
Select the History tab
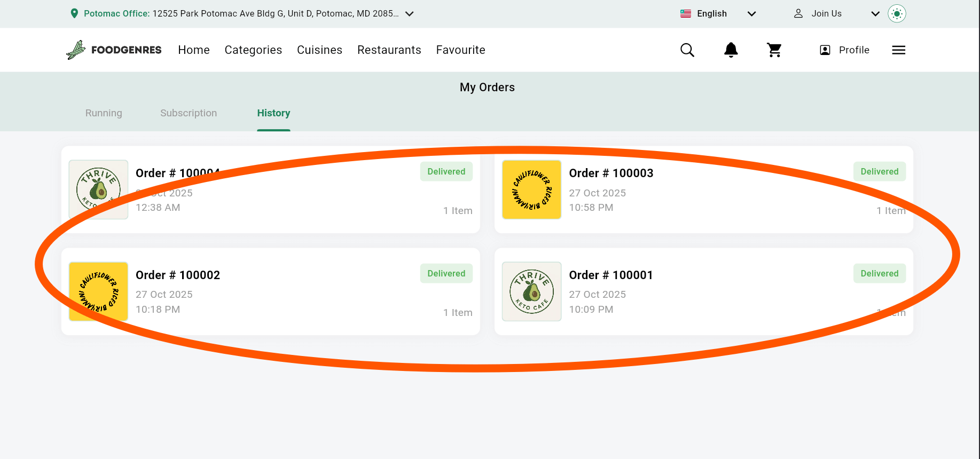273,113
